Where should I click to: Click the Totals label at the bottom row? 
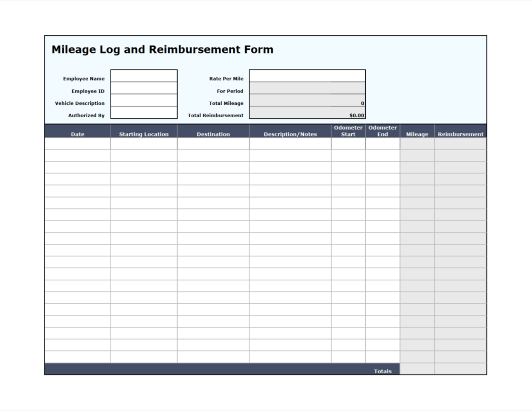pos(382,371)
